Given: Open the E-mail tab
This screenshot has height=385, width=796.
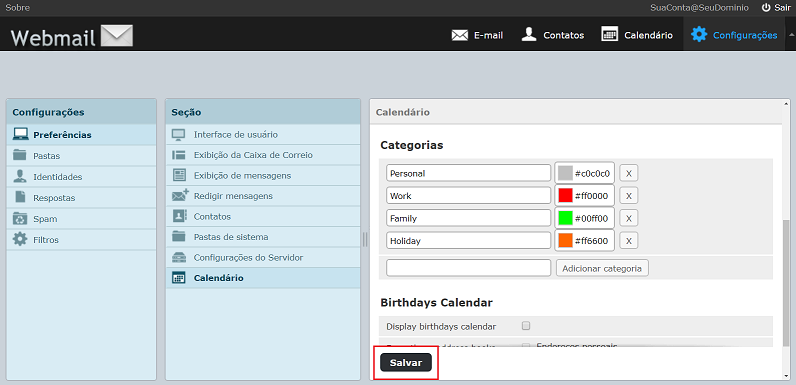Looking at the screenshot, I should 477,35.
